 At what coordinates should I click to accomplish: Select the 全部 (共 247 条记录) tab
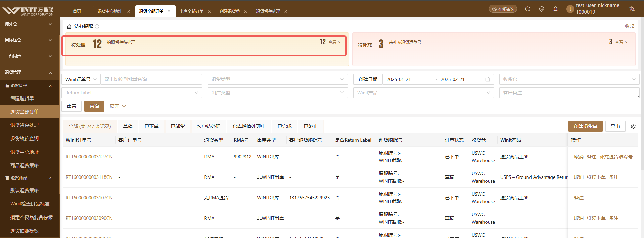pos(90,126)
